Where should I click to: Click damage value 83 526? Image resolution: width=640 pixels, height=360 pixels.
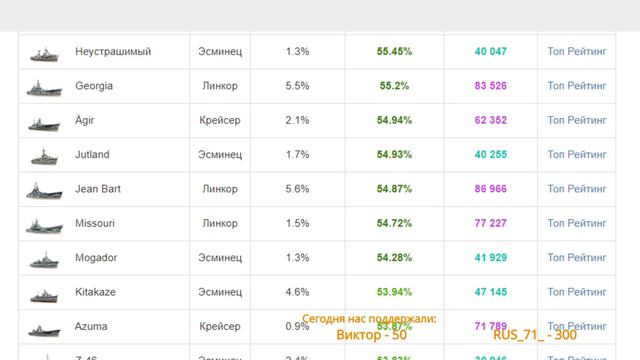[x=491, y=86]
